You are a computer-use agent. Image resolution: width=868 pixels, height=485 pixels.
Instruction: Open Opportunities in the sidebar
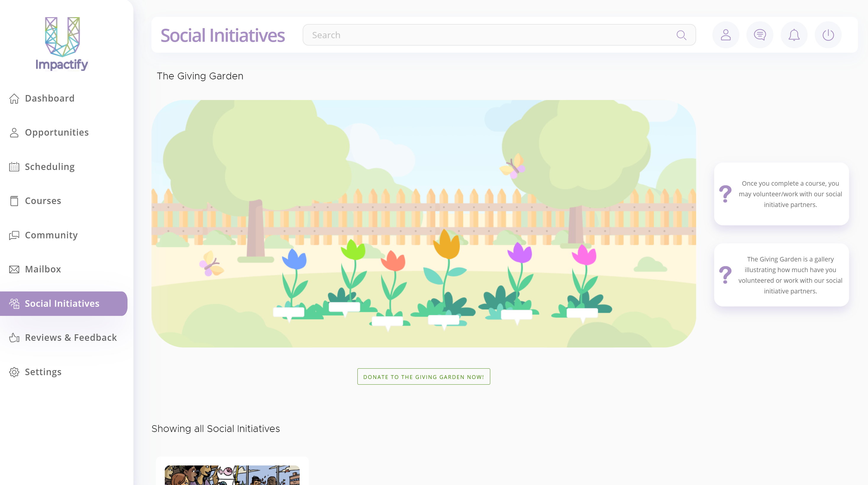click(x=57, y=132)
